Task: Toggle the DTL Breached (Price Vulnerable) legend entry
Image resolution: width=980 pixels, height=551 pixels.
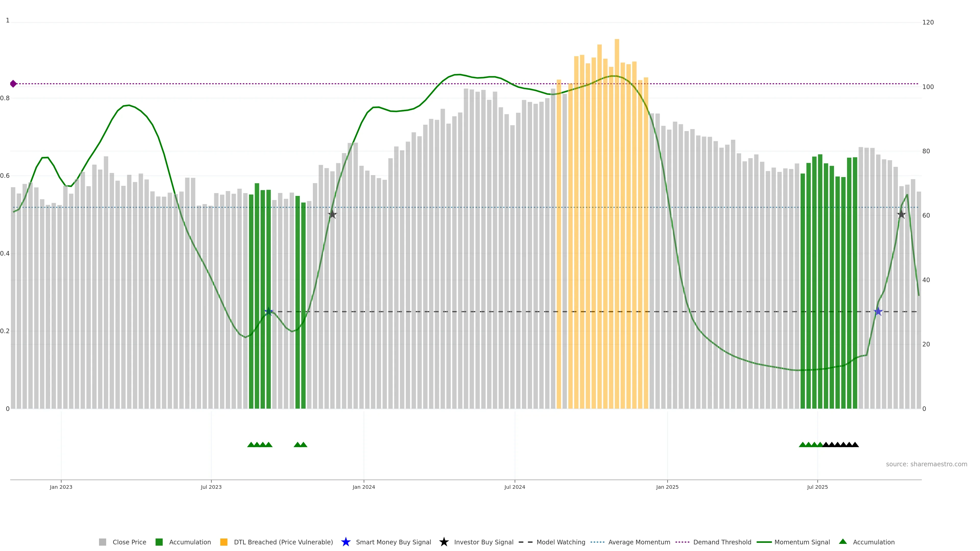Action: coord(283,542)
